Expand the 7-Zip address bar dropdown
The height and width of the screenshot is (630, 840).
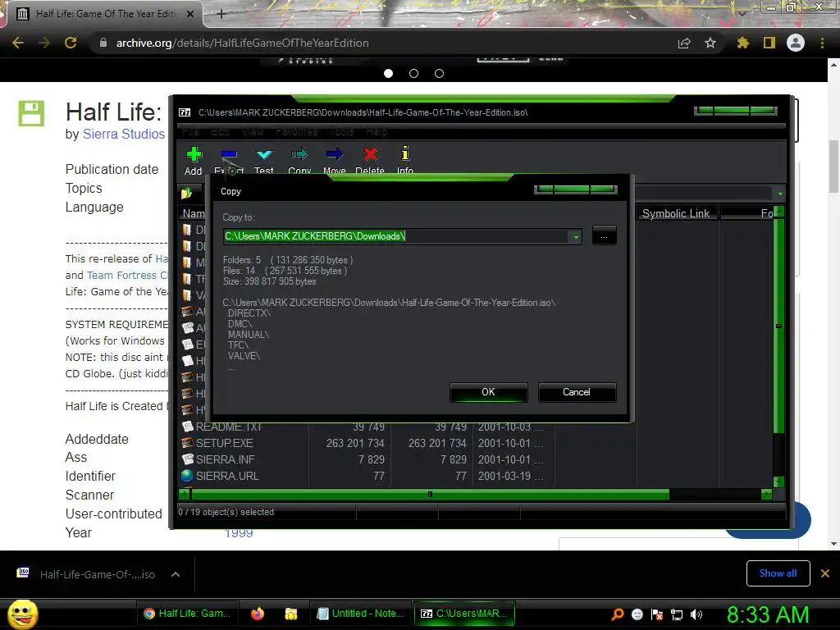pos(780,194)
